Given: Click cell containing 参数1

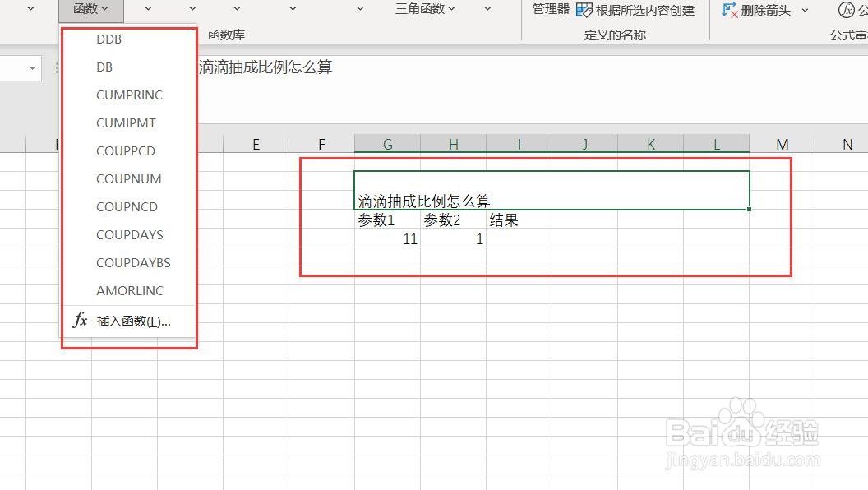Looking at the screenshot, I should 387,220.
